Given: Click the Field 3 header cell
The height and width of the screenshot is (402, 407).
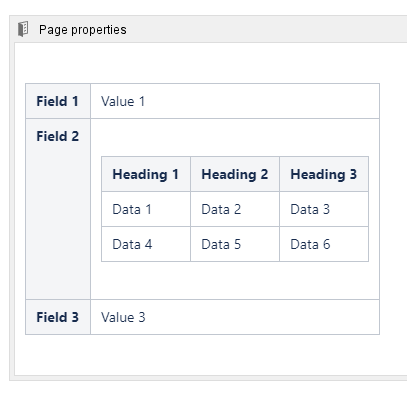Looking at the screenshot, I should (58, 317).
